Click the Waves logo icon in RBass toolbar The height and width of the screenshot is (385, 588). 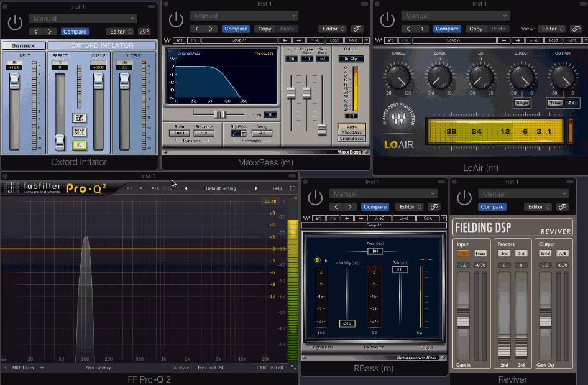(x=306, y=218)
